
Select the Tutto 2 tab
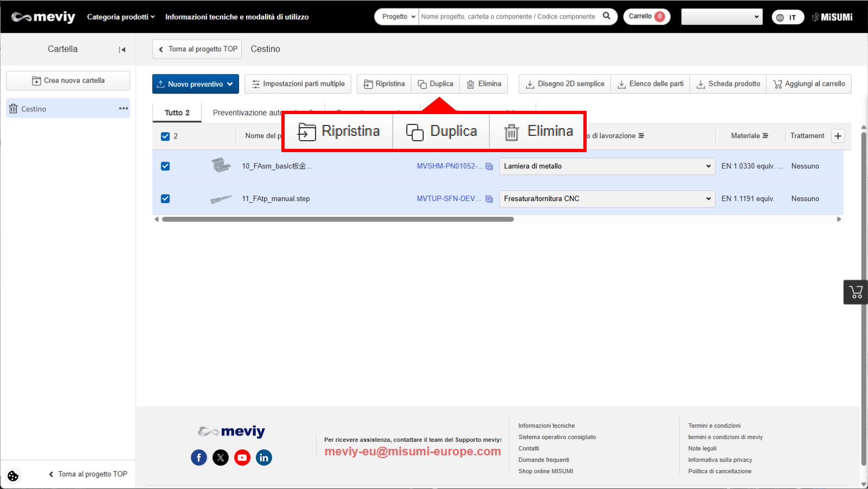177,113
